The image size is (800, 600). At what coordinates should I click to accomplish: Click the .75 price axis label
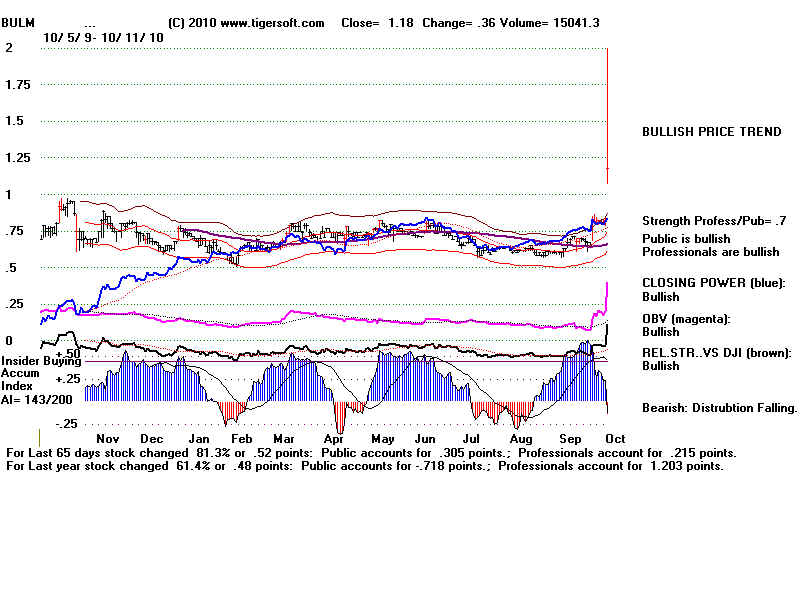tap(14, 231)
